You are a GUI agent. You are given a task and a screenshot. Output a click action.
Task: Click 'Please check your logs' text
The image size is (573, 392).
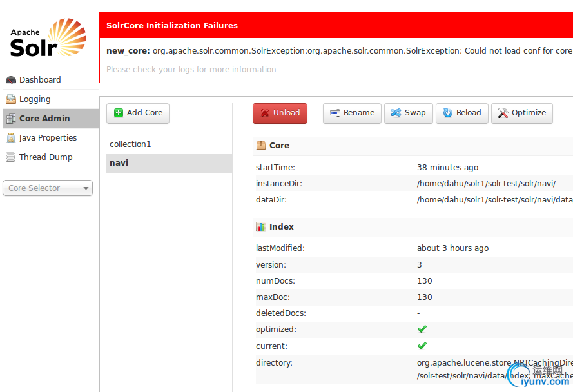(191, 70)
